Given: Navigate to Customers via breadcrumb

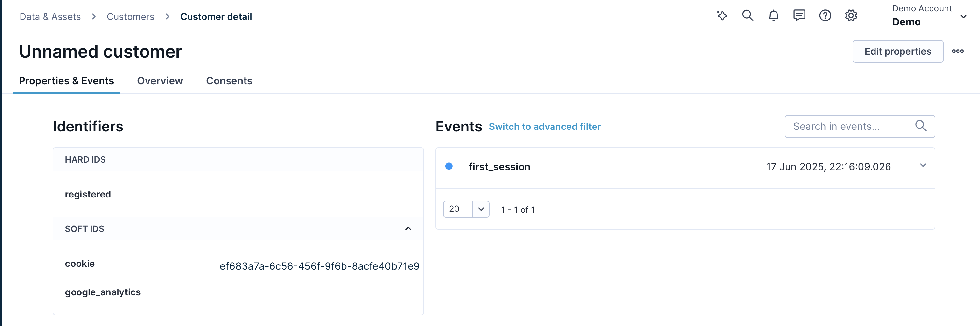Looking at the screenshot, I should coord(131,16).
